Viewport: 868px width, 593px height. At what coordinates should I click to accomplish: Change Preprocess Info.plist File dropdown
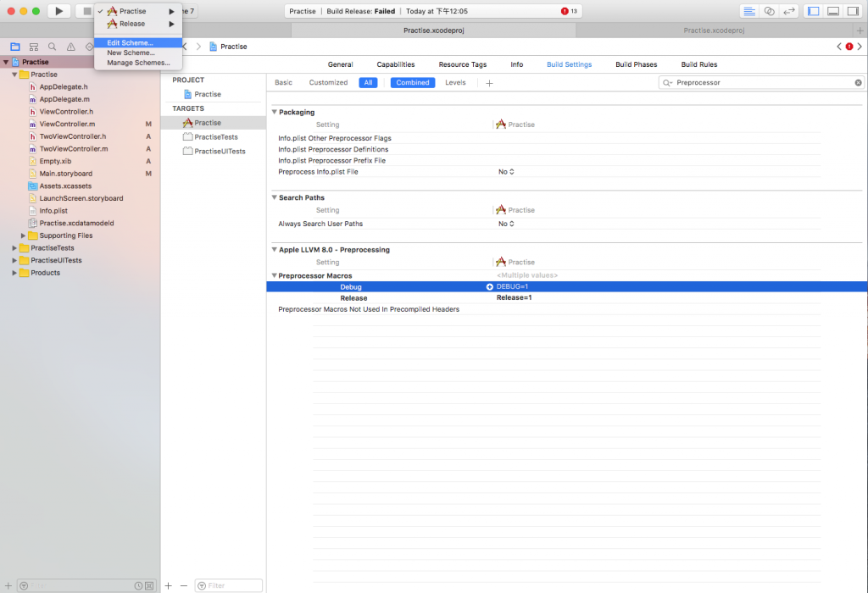coord(506,171)
